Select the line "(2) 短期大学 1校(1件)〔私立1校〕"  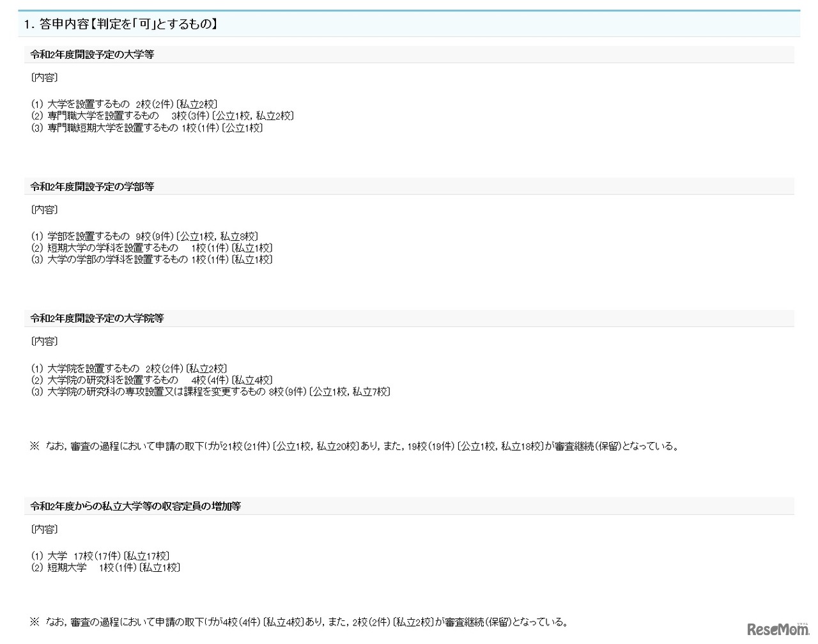point(105,567)
